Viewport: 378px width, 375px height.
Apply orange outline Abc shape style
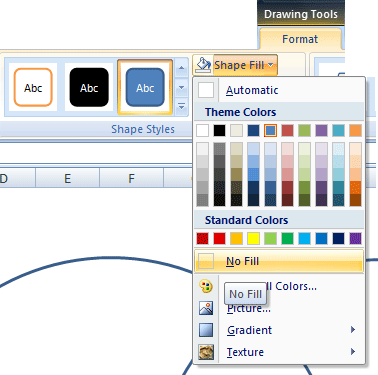33,87
